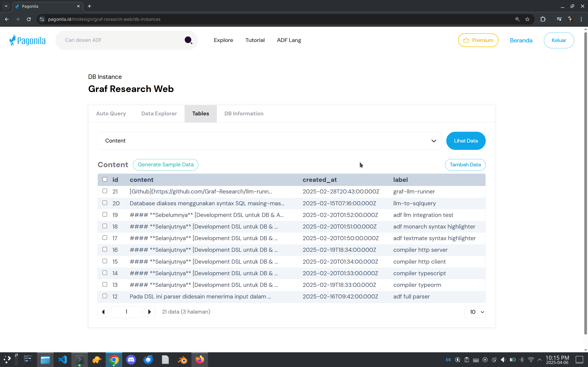
Task: Bookmark this page with star icon
Action: 527,19
